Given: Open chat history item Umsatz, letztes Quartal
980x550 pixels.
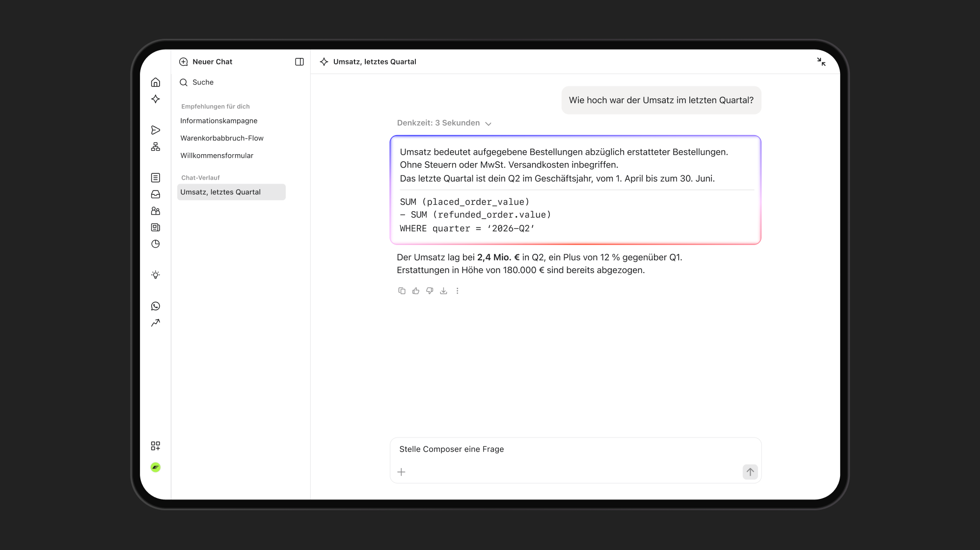Looking at the screenshot, I should pos(231,192).
